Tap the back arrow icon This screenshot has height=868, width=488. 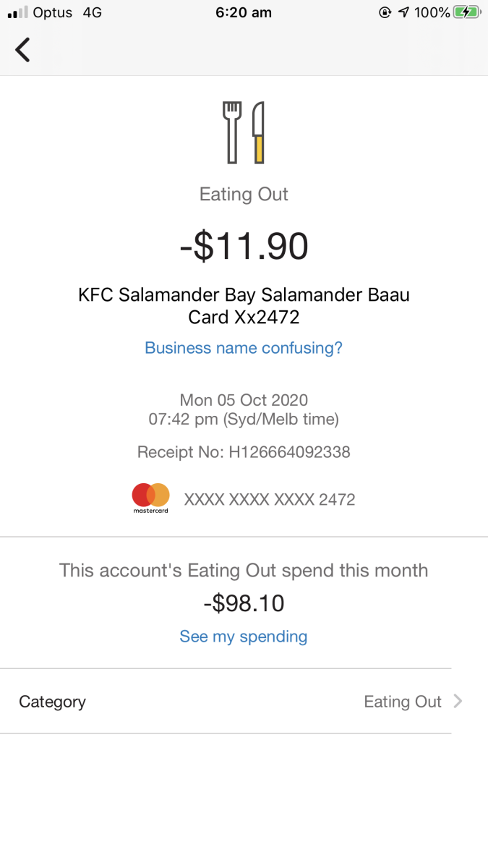point(23,49)
